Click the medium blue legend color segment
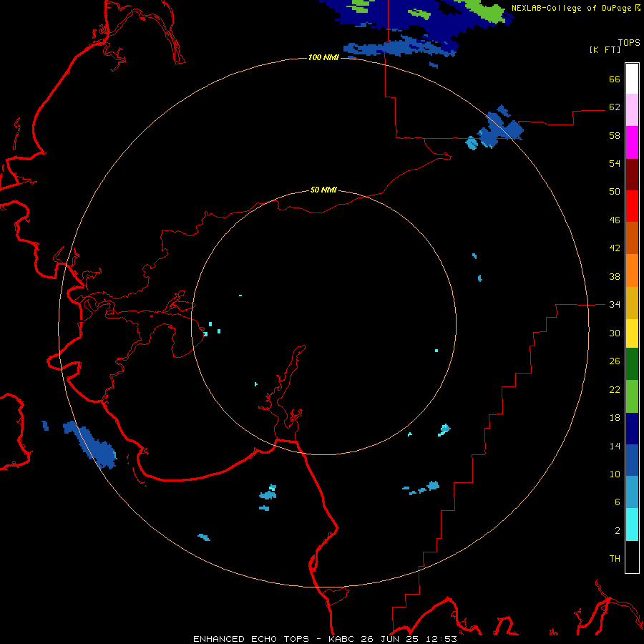Viewport: 644px width, 644px height. coord(632,460)
